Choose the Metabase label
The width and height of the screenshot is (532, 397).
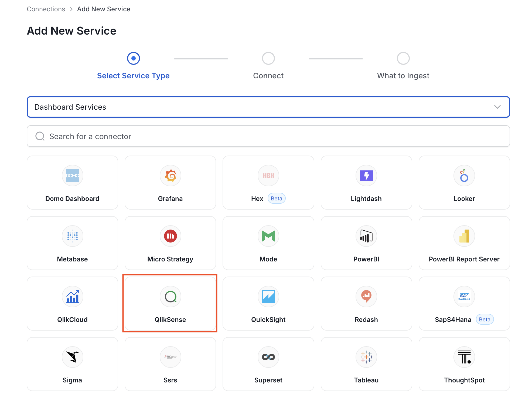[x=72, y=259]
